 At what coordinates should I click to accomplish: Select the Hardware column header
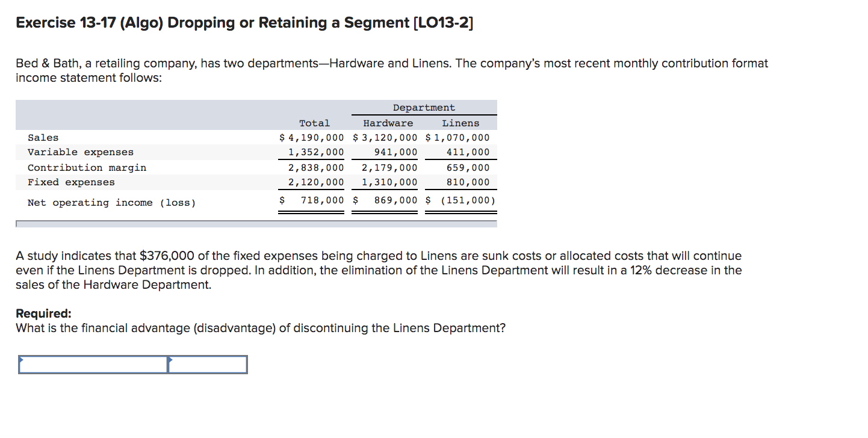tap(388, 123)
